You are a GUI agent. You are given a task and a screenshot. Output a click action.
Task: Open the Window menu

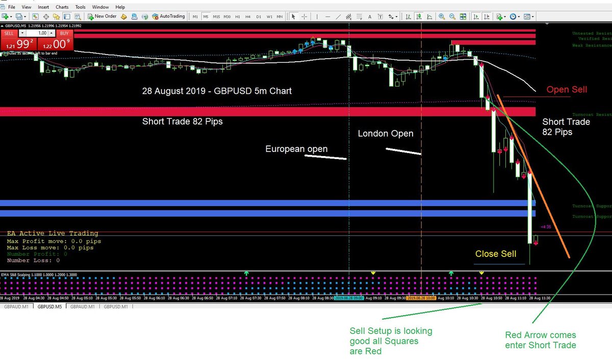click(101, 7)
